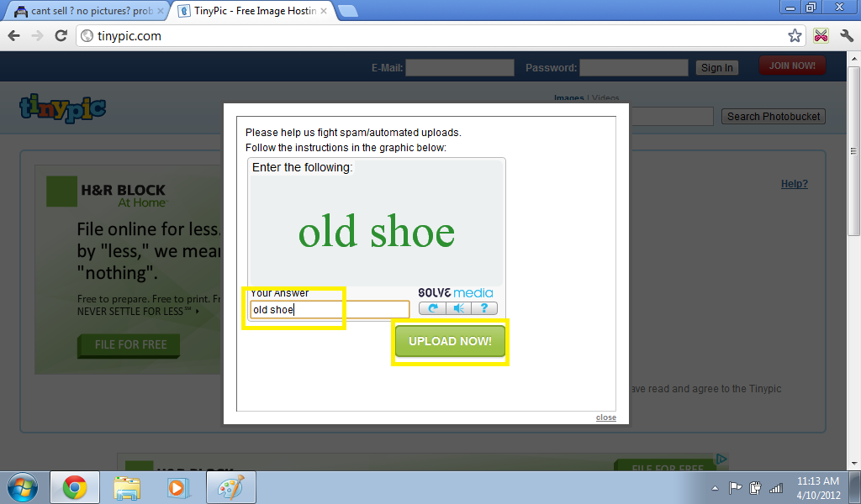Play the audio captcha challenge

pos(458,308)
